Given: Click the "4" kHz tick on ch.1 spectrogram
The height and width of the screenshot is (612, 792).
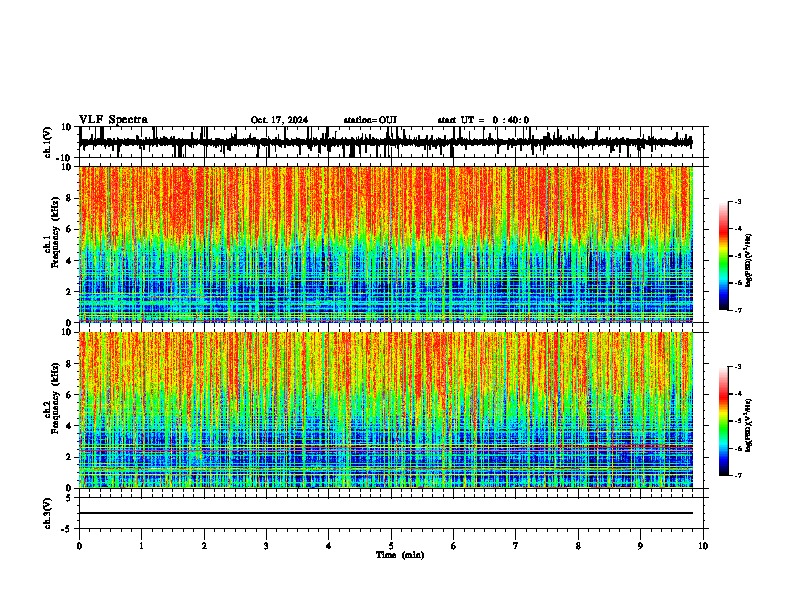Looking at the screenshot, I should (69, 261).
